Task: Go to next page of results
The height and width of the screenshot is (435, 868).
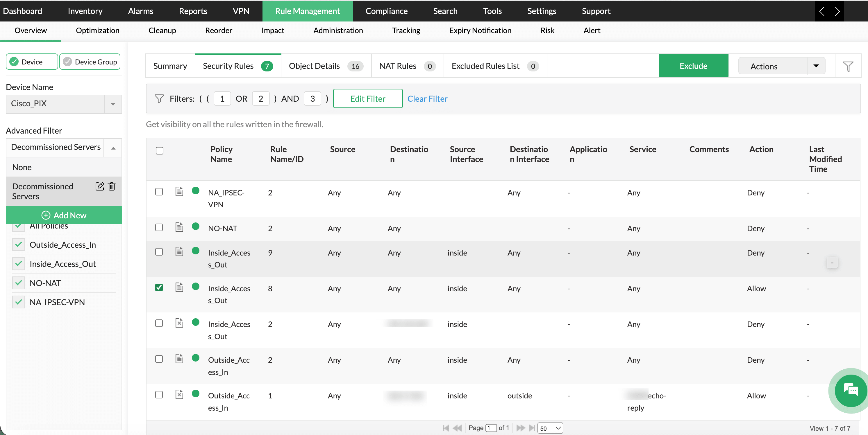Action: pos(521,428)
